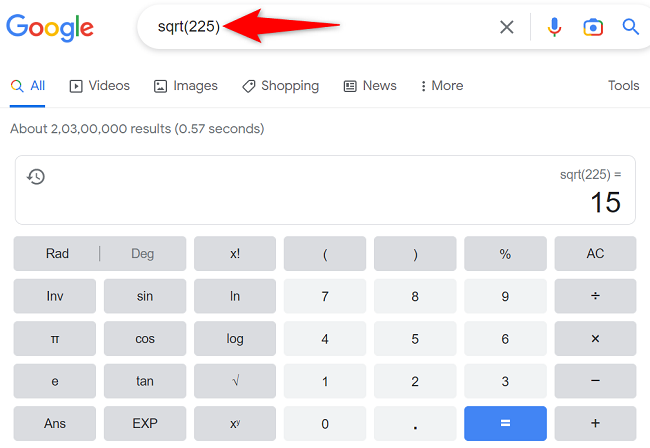Open Google Lens camera search

click(593, 27)
